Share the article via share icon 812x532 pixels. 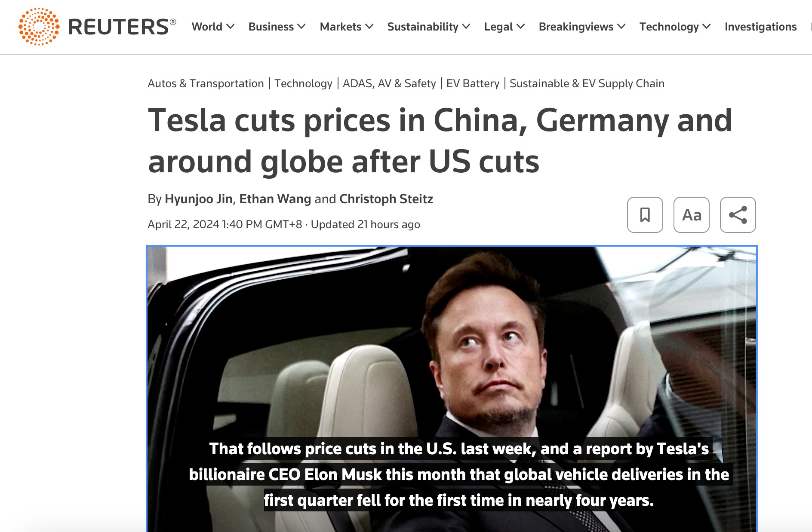pyautogui.click(x=738, y=215)
